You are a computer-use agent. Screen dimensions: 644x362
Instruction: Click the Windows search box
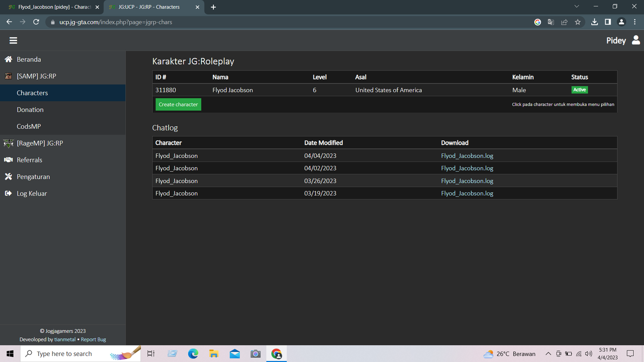coord(80,354)
